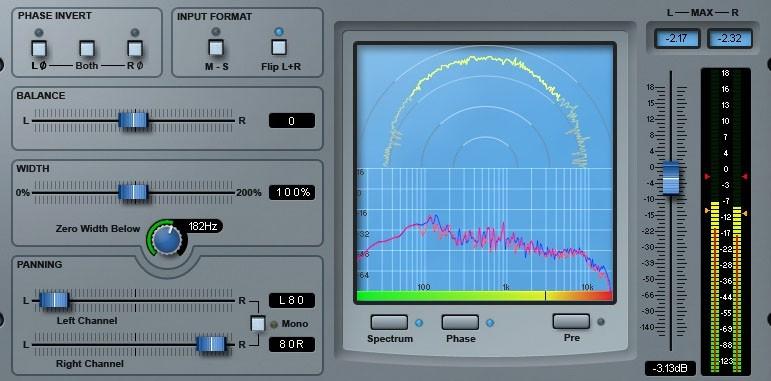Reset the left MAX peak readout
Screen dimensions: 771x381
pyautogui.click(x=677, y=38)
